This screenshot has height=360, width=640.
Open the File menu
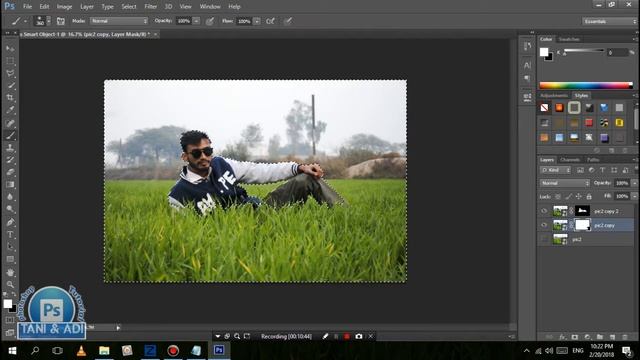click(x=27, y=7)
